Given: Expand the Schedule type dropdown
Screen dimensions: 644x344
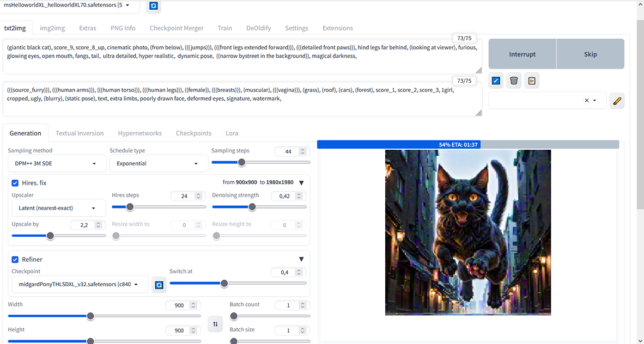Looking at the screenshot, I should click(x=158, y=163).
